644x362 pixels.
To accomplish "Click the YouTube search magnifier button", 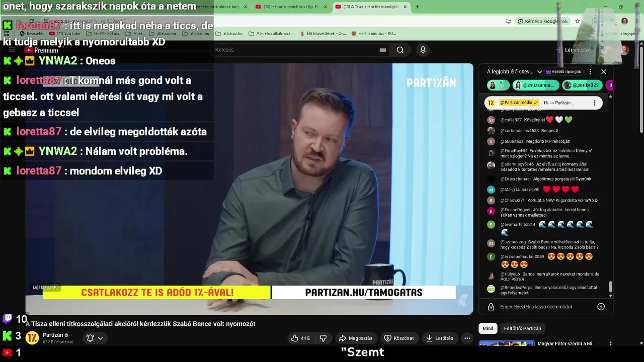I will (x=400, y=50).
